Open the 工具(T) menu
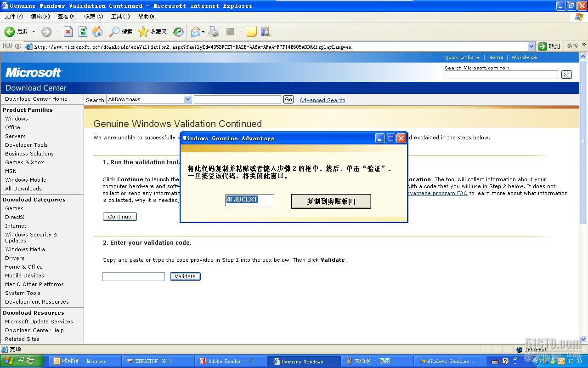588x368 pixels. click(120, 17)
